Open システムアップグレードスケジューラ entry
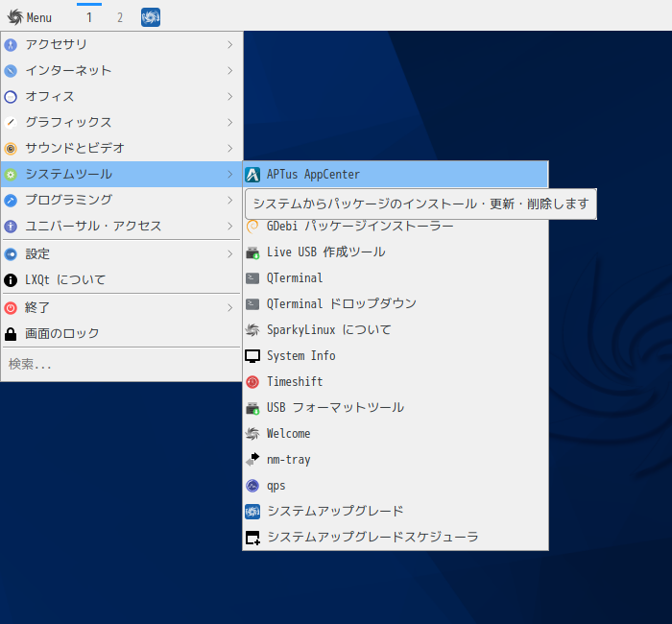This screenshot has height=624, width=672. (x=396, y=537)
